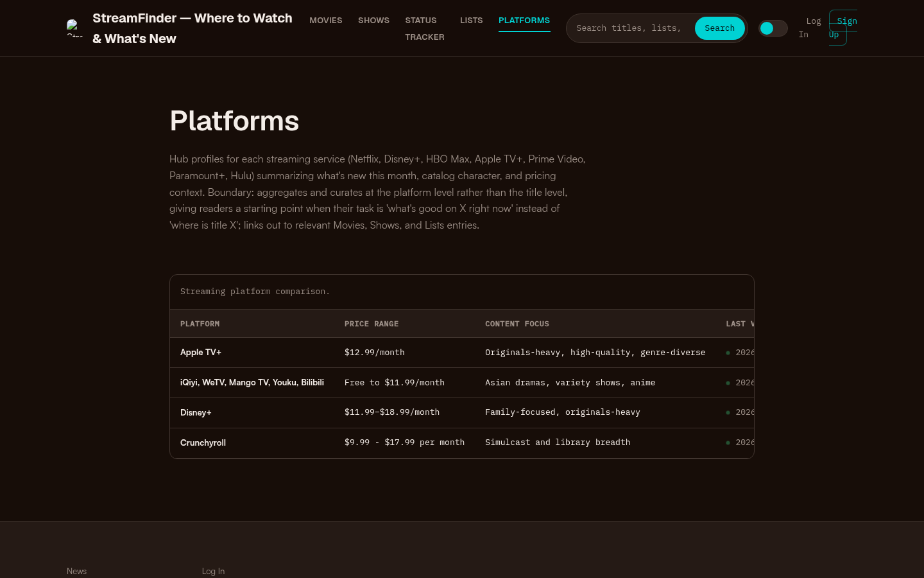The image size is (924, 578).
Task: Click the Streaming platform comparison caption
Action: tap(255, 292)
